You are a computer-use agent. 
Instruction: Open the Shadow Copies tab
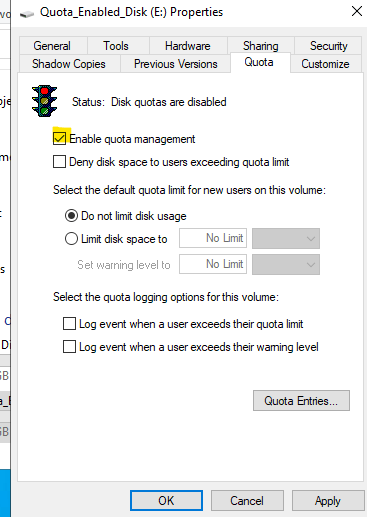point(69,64)
